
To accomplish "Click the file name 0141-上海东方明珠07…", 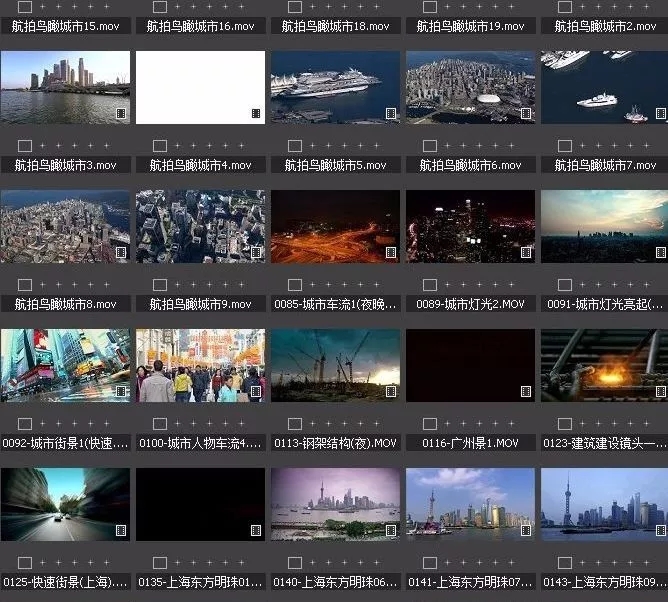I will (470, 582).
